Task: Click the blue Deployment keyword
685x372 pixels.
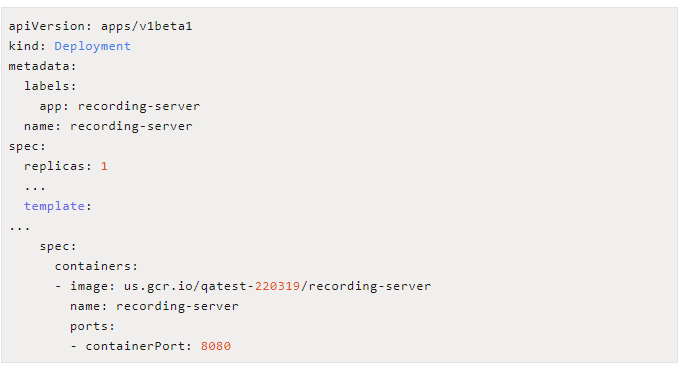Action: pos(92,46)
